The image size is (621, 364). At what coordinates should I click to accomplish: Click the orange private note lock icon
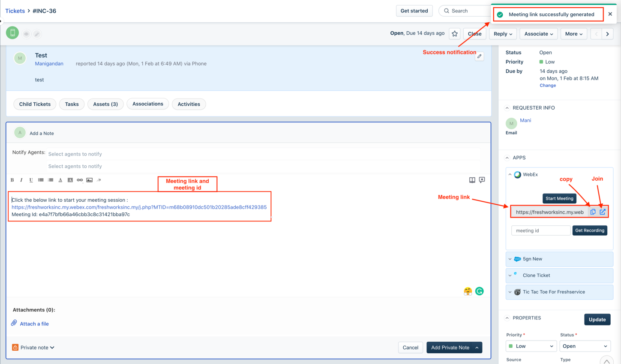pos(15,347)
